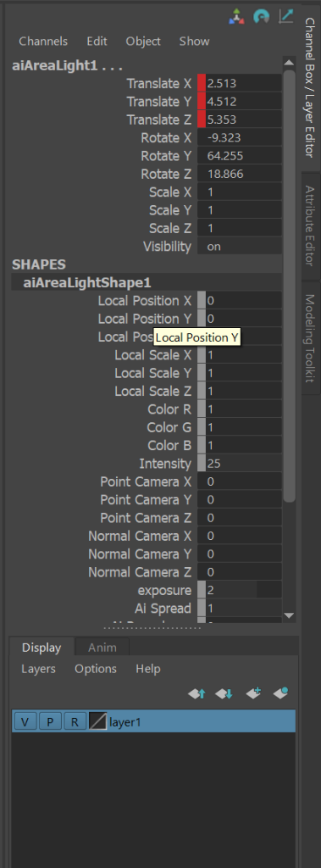The height and width of the screenshot is (868, 321).
Task: Click the teal circular speed icon
Action: click(261, 17)
